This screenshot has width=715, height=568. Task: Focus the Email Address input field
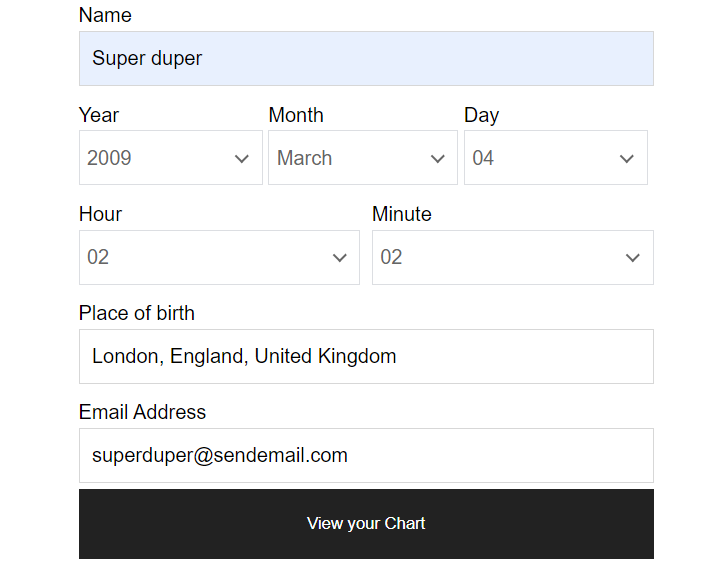(x=366, y=455)
